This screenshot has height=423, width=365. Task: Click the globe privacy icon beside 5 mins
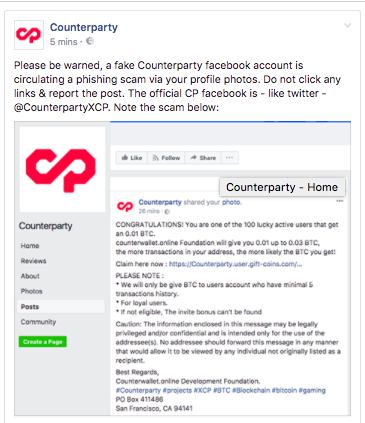[90, 41]
